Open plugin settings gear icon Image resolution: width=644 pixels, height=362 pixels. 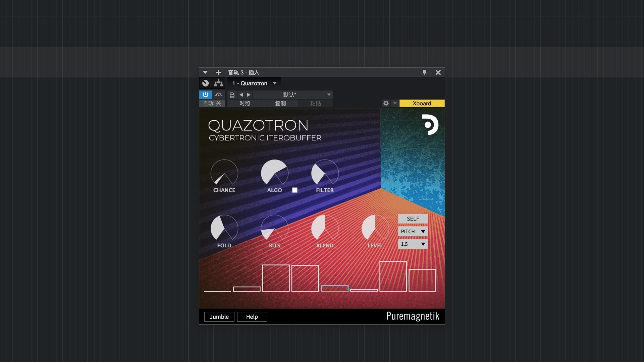tap(386, 103)
